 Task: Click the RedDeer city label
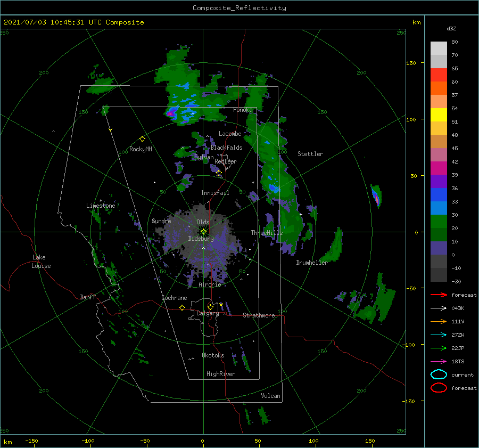226,161
